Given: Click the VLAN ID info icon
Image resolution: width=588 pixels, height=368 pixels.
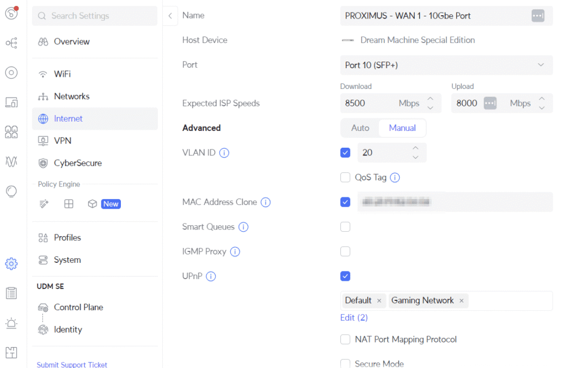Looking at the screenshot, I should (x=224, y=153).
